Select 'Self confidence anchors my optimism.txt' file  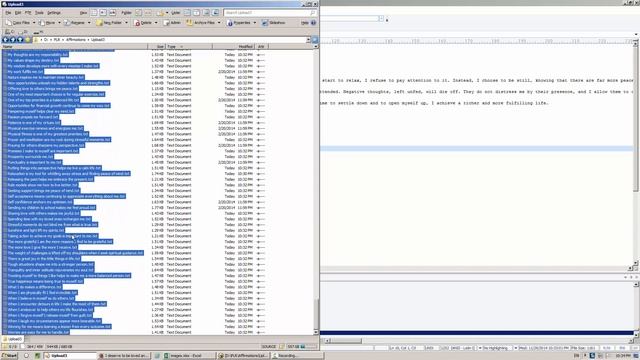coord(40,202)
